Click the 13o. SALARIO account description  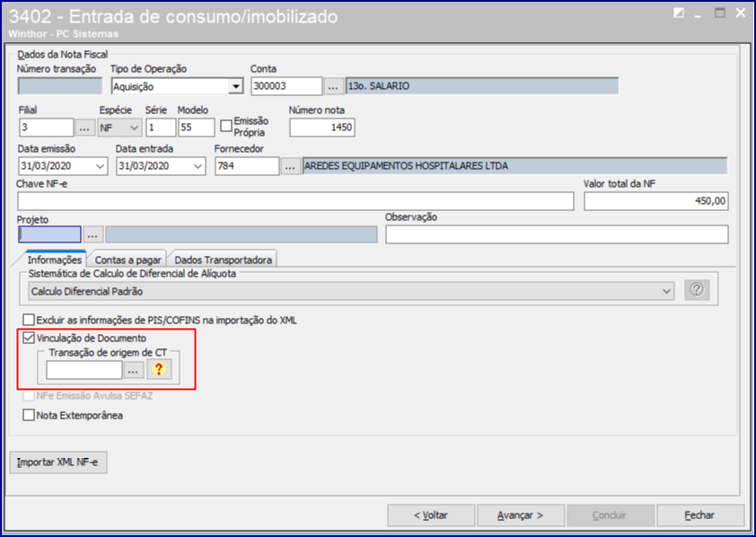[482, 86]
